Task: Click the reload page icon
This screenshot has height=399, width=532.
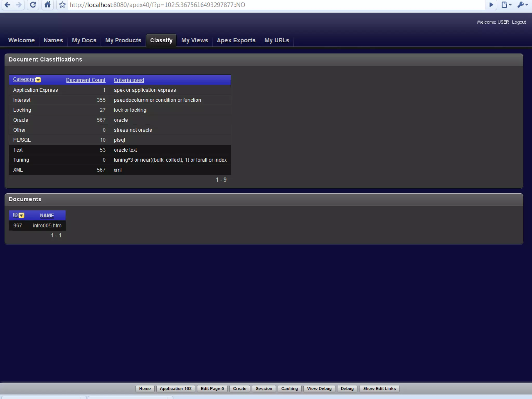Action: point(33,5)
